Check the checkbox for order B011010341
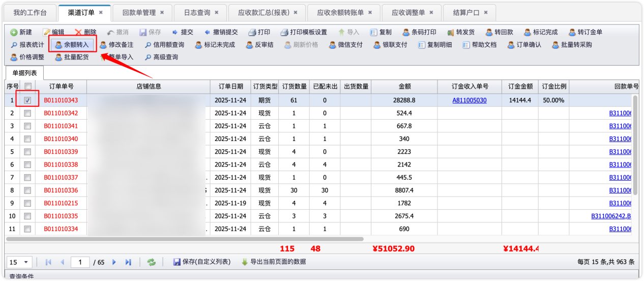 click(27, 126)
